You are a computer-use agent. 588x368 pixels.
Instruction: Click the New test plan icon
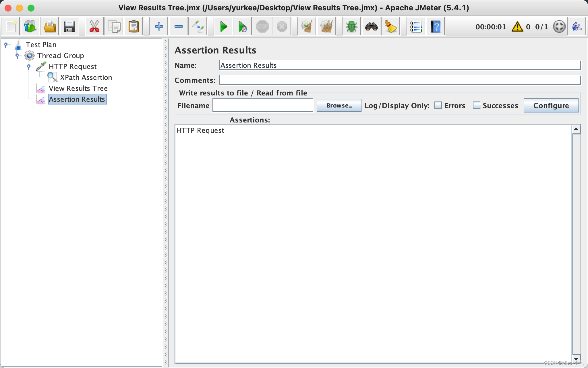11,26
